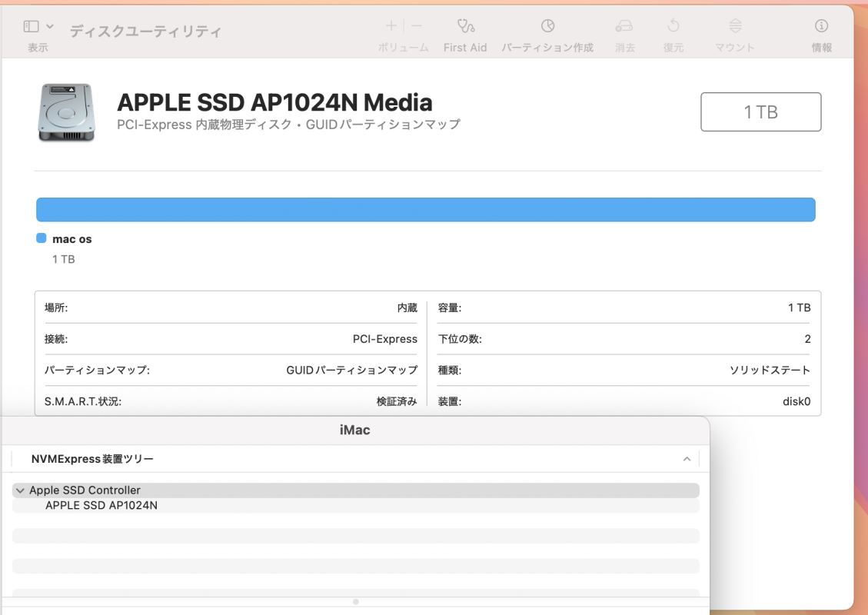Open the partition pie chart icon
868x615 pixels.
coord(547,25)
